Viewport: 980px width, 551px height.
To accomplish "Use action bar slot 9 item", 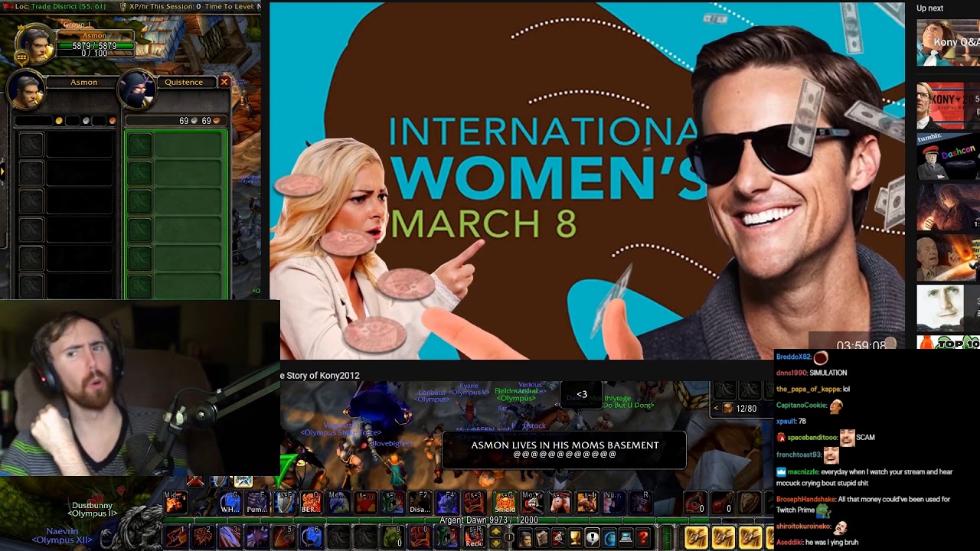I will point(393,536).
